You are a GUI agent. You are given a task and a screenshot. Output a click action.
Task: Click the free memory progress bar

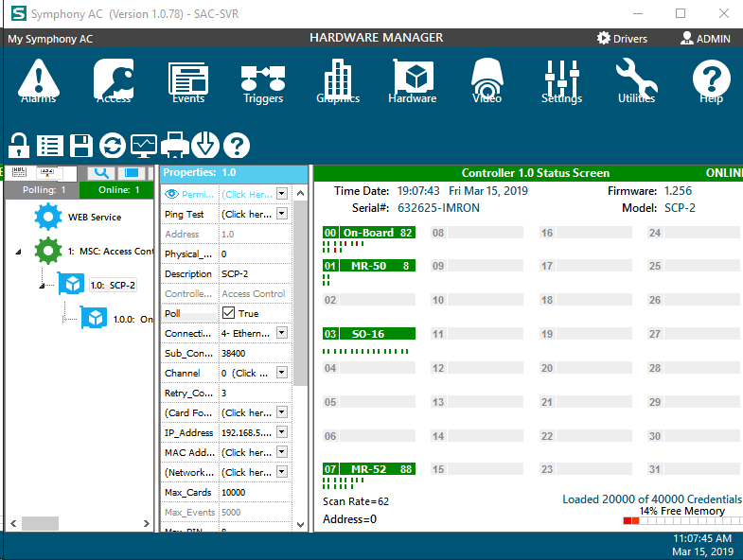coord(682,520)
